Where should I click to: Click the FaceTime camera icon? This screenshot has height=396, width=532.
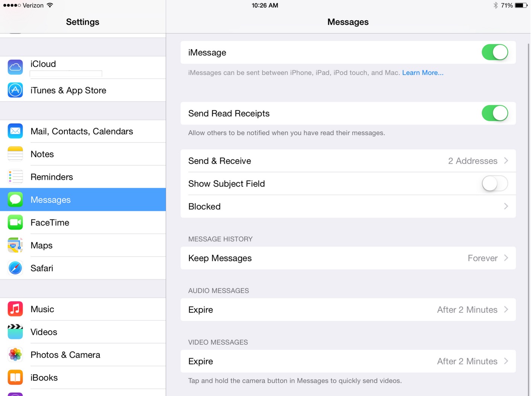tap(15, 222)
